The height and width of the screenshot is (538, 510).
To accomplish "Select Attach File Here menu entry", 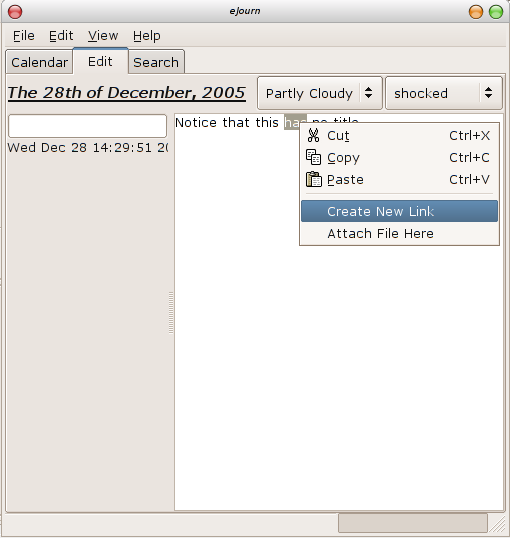I will (x=399, y=233).
